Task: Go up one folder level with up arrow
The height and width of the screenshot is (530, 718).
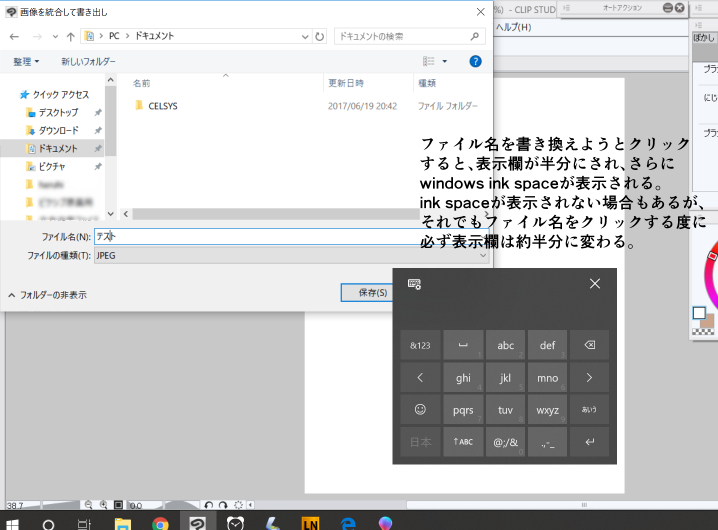Action: pos(70,36)
